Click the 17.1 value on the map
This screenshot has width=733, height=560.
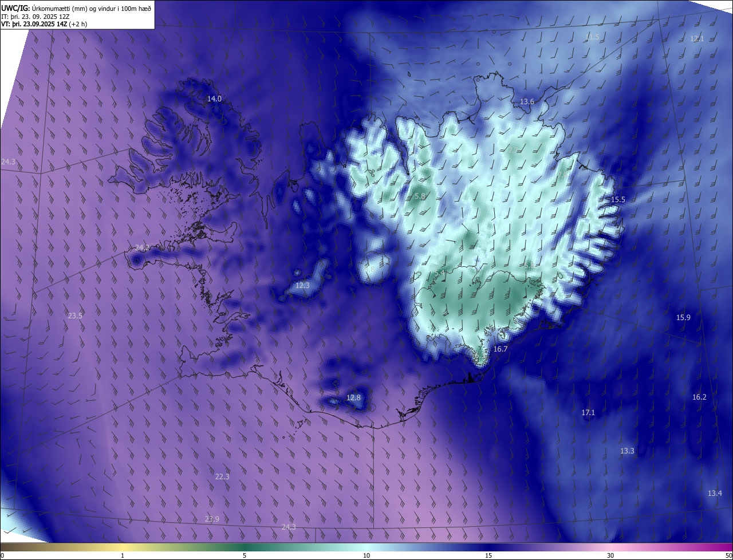coord(588,413)
